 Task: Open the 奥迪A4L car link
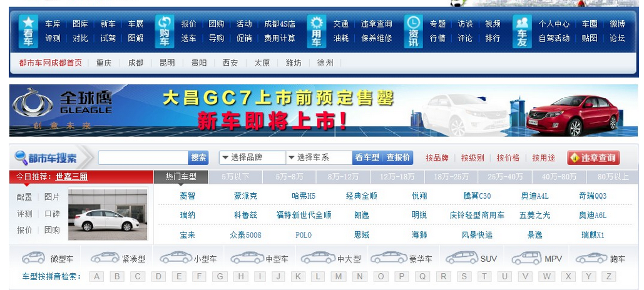coord(534,196)
